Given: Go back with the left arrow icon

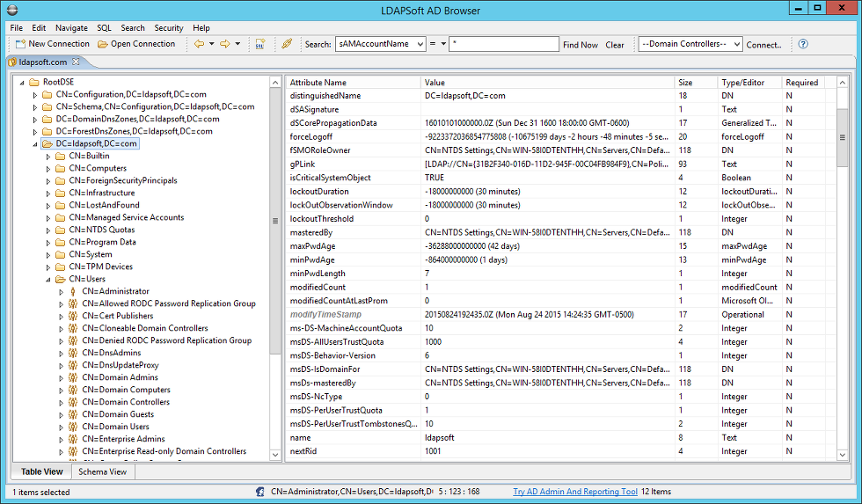Looking at the screenshot, I should click(x=199, y=44).
